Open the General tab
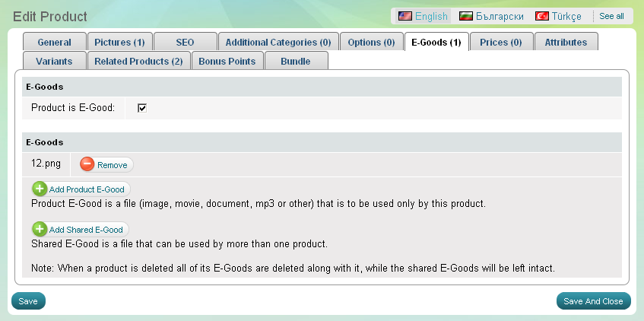This screenshot has height=321, width=644. [53, 43]
